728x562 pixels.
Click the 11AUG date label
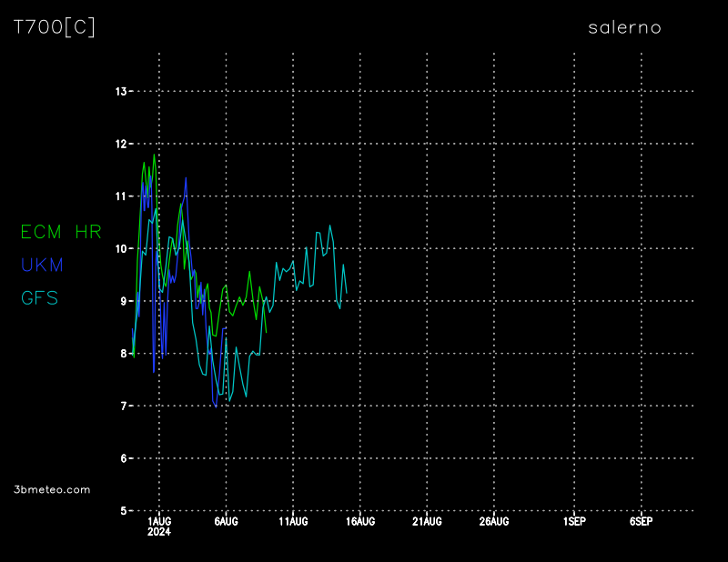pos(293,522)
